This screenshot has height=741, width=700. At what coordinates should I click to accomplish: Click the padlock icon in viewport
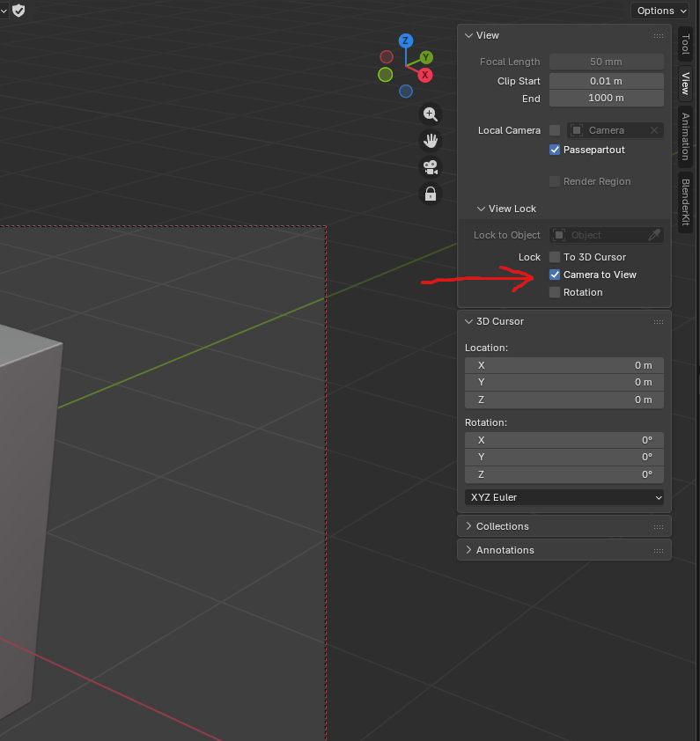(431, 194)
